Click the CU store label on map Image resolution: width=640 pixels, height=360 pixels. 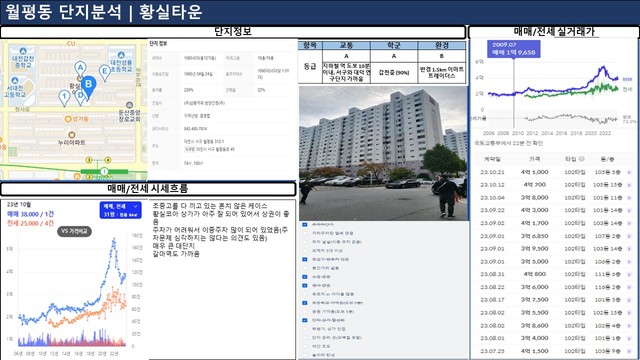pyautogui.click(x=71, y=43)
